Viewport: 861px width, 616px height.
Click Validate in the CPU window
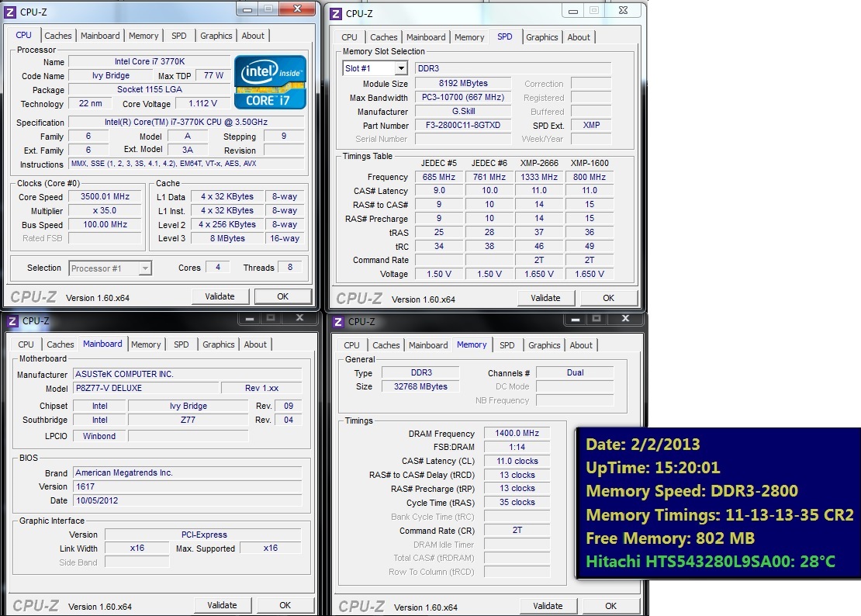coord(220,296)
